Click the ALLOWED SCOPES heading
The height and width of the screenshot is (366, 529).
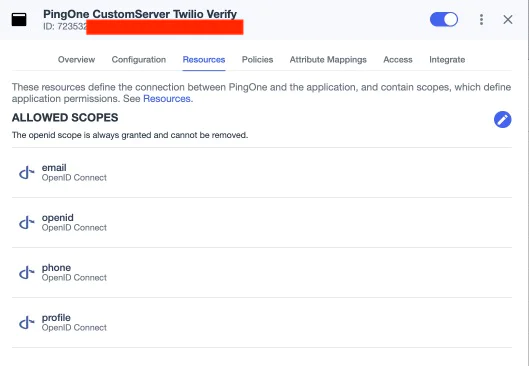coord(65,117)
